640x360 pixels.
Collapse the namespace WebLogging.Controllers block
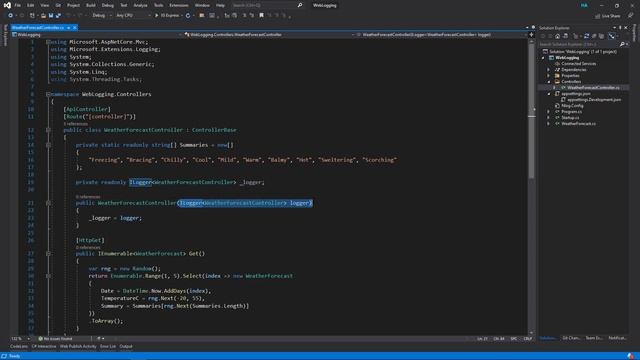tap(48, 94)
